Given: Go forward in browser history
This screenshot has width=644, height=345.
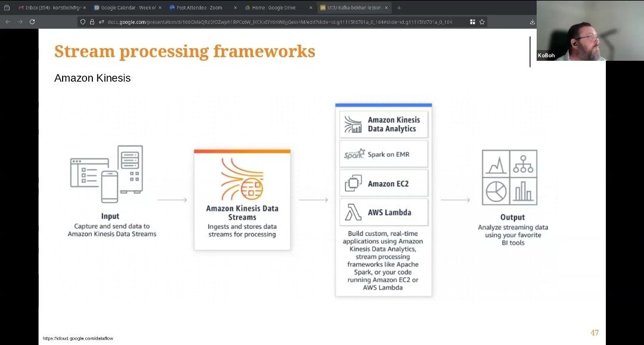Looking at the screenshot, I should 20,21.
